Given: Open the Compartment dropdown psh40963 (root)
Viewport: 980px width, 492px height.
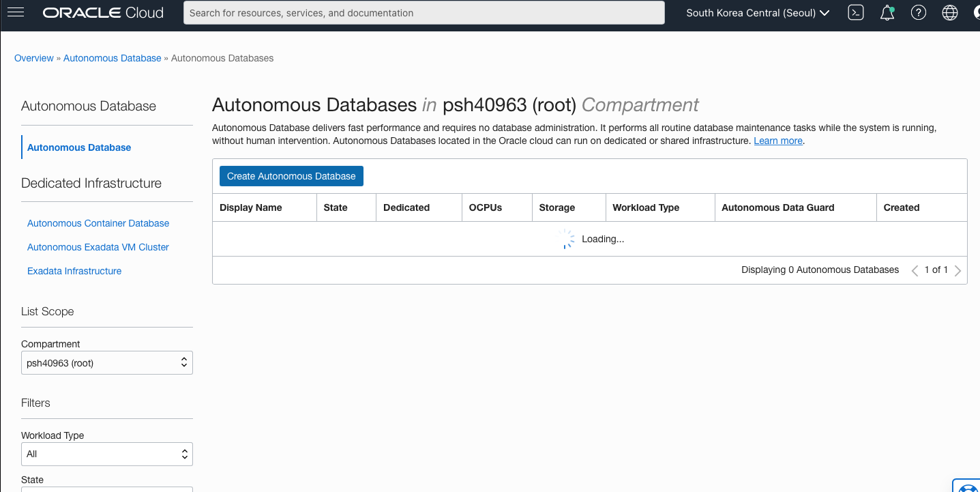Looking at the screenshot, I should [107, 363].
